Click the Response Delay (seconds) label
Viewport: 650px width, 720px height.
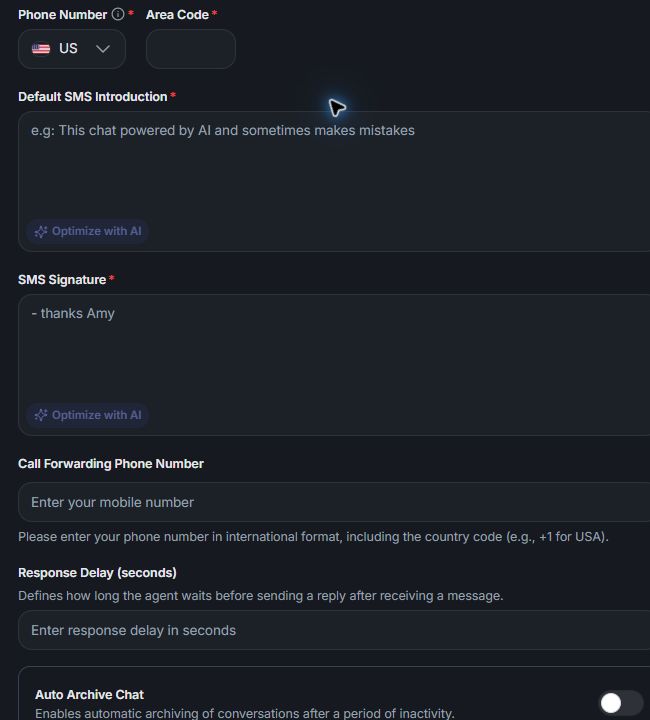click(x=97, y=573)
